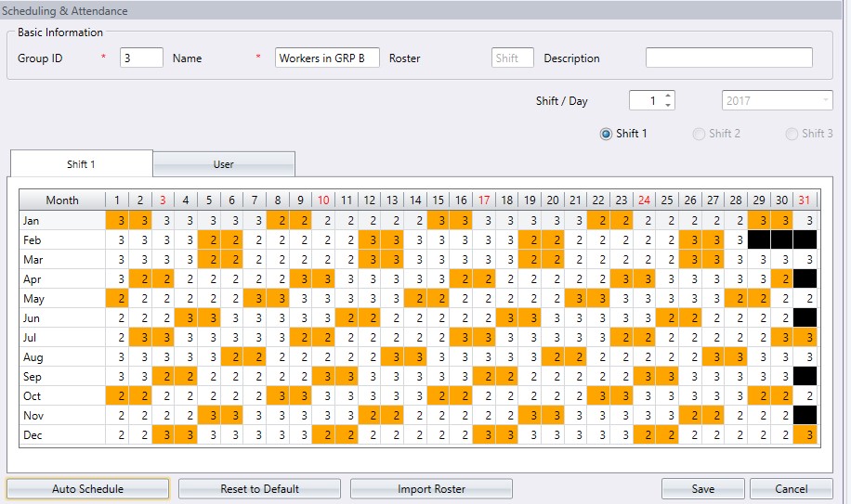Click the red day 17 column header
This screenshot has height=504, width=851.
tap(484, 200)
